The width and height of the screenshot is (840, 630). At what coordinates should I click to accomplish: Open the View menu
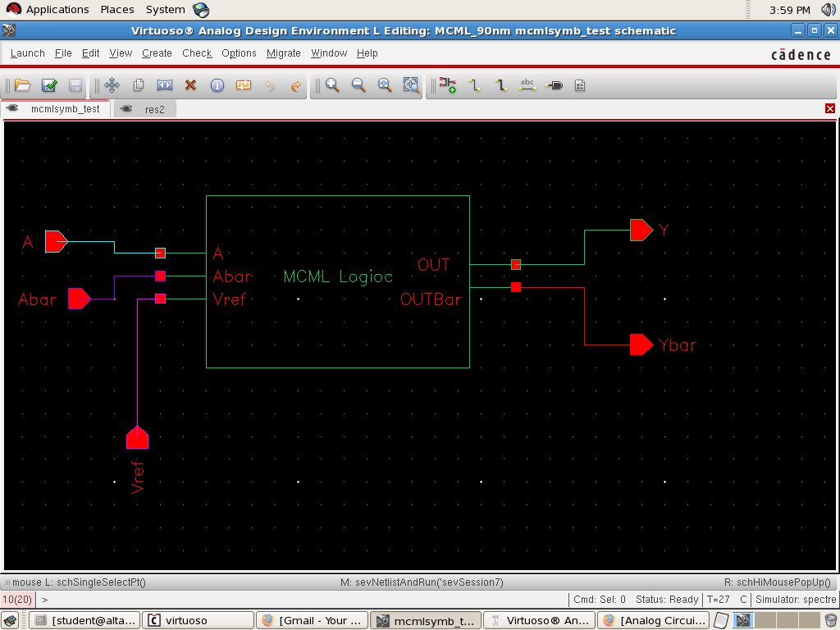pos(121,53)
